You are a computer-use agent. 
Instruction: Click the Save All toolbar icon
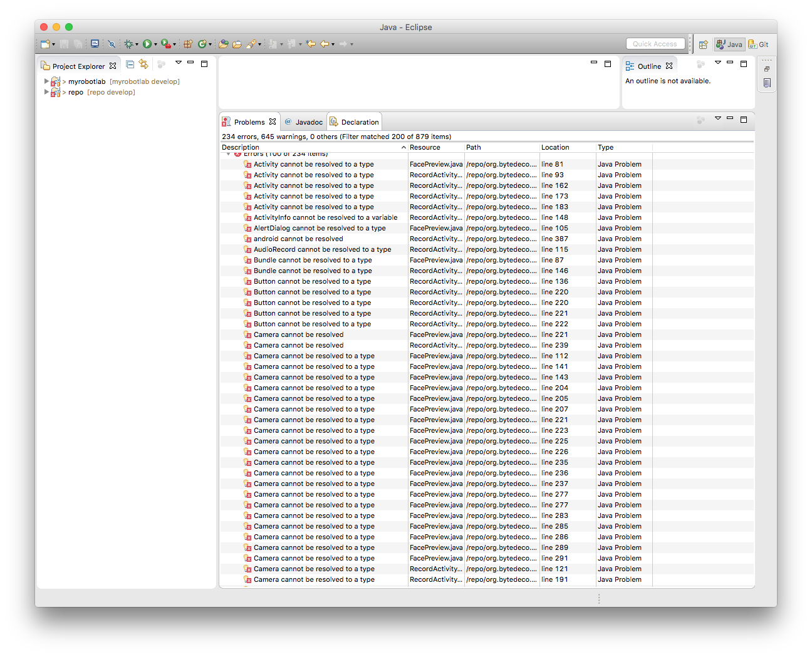tap(78, 44)
